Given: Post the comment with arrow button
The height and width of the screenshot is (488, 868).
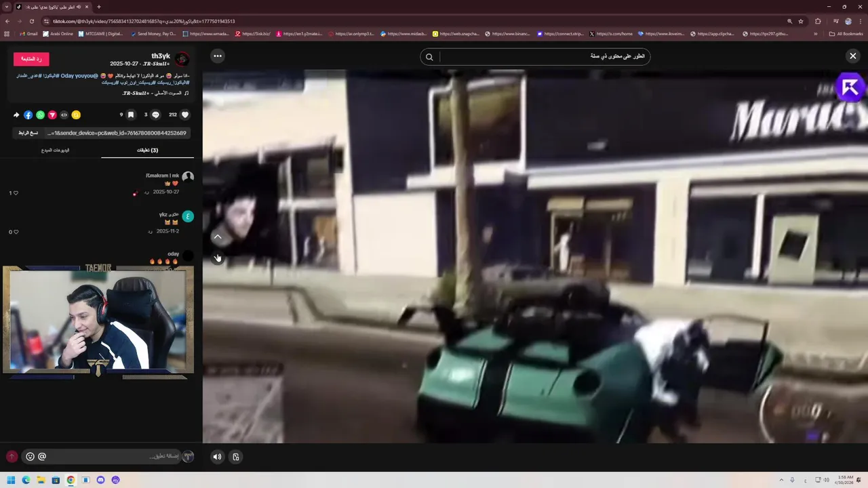Looking at the screenshot, I should (x=12, y=457).
